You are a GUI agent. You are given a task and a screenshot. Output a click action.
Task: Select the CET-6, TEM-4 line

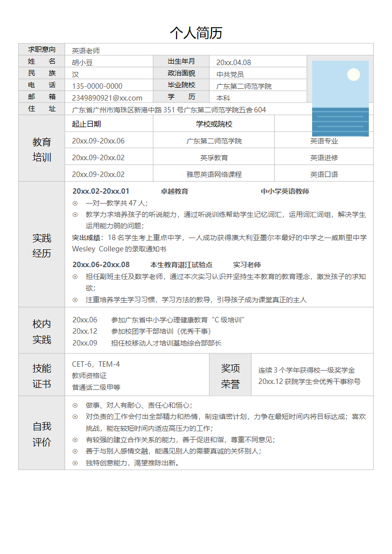pyautogui.click(x=96, y=364)
